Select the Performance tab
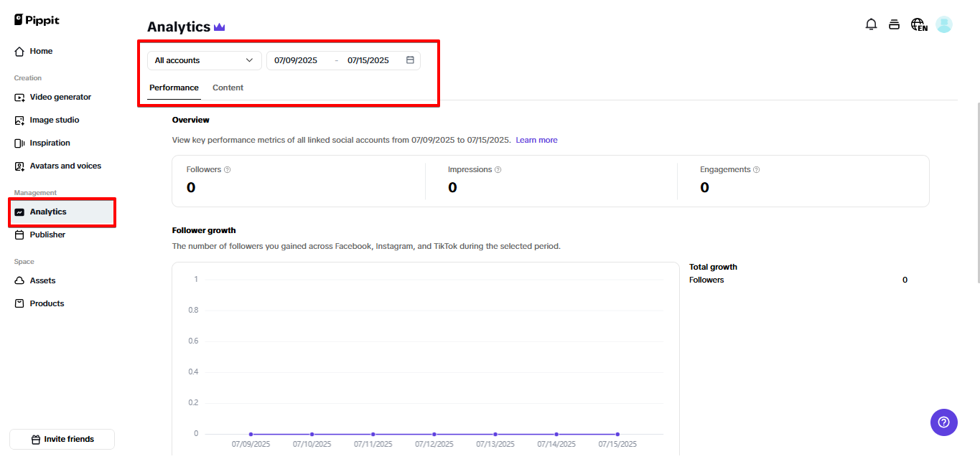Viewport: 980px width, 459px height. click(174, 87)
